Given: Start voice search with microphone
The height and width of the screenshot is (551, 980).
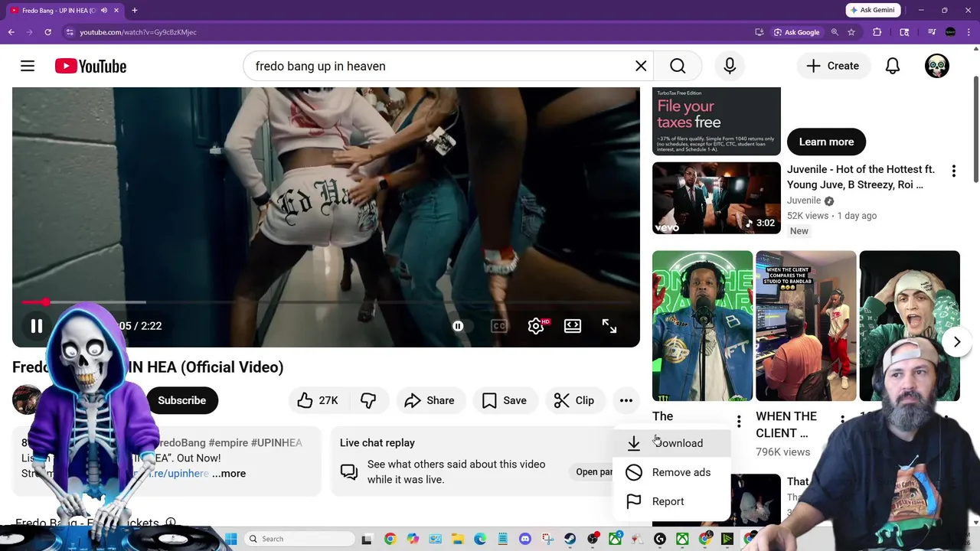Looking at the screenshot, I should (730, 66).
